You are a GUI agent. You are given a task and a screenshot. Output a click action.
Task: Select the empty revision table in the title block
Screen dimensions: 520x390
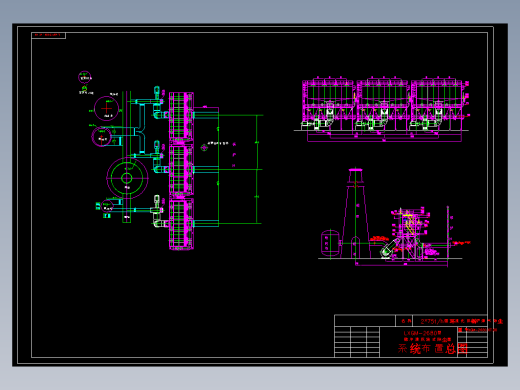[357, 342]
